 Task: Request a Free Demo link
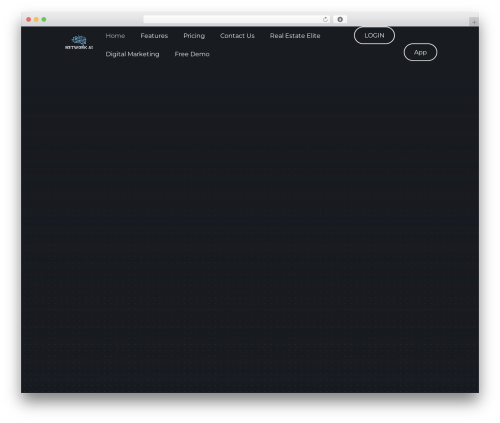tap(192, 54)
